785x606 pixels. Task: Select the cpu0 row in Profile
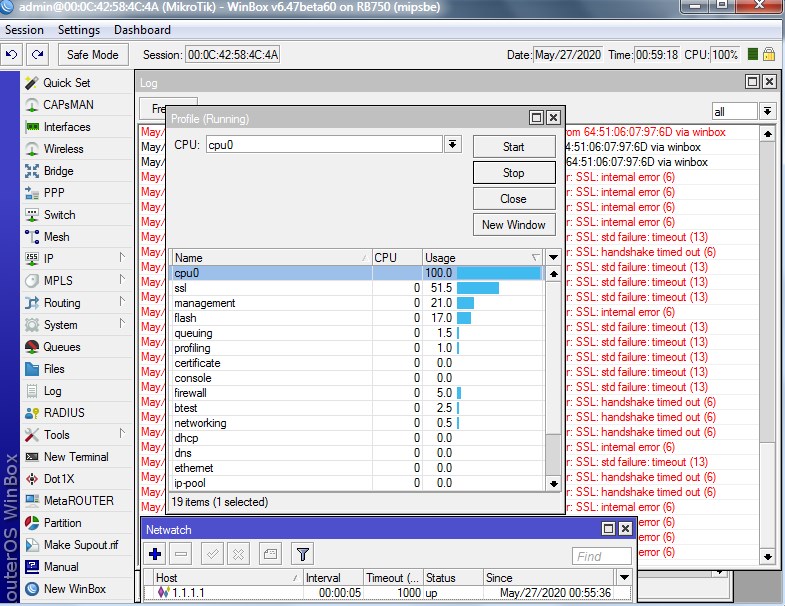point(357,273)
